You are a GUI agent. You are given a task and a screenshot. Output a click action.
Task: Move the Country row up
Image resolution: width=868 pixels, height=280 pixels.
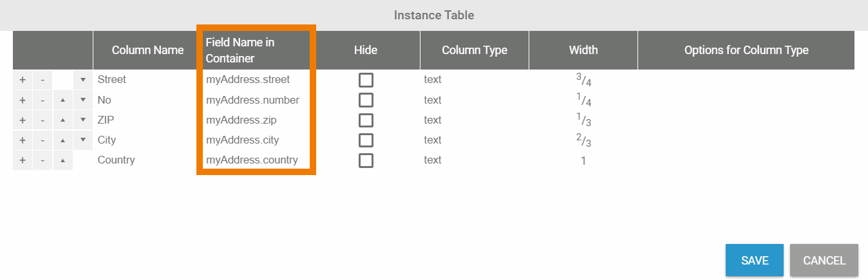tap(62, 160)
